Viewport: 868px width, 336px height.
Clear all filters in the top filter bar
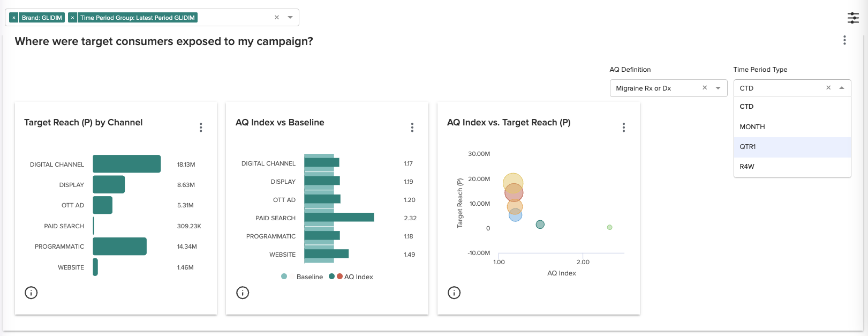pyautogui.click(x=277, y=17)
